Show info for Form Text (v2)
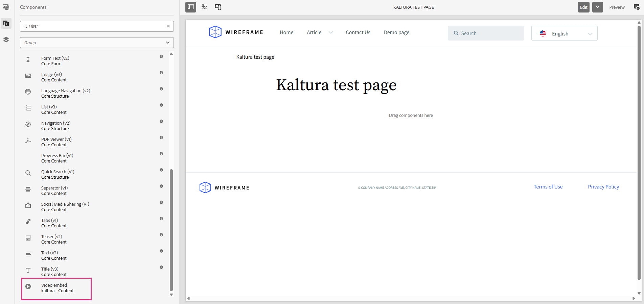 (x=161, y=56)
